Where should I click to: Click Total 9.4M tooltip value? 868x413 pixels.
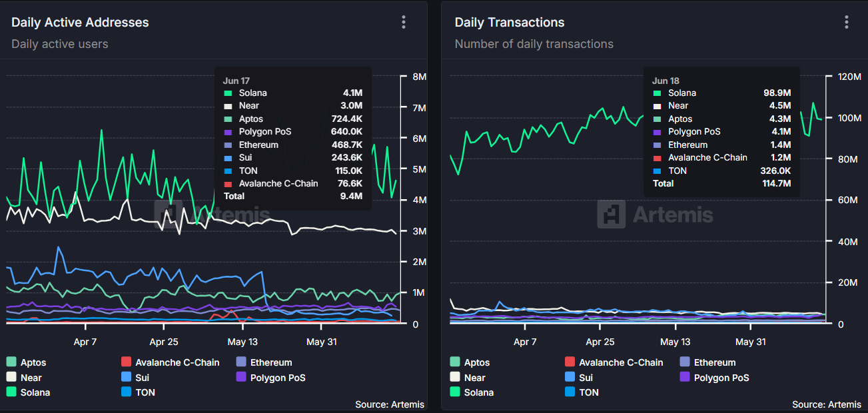click(351, 196)
